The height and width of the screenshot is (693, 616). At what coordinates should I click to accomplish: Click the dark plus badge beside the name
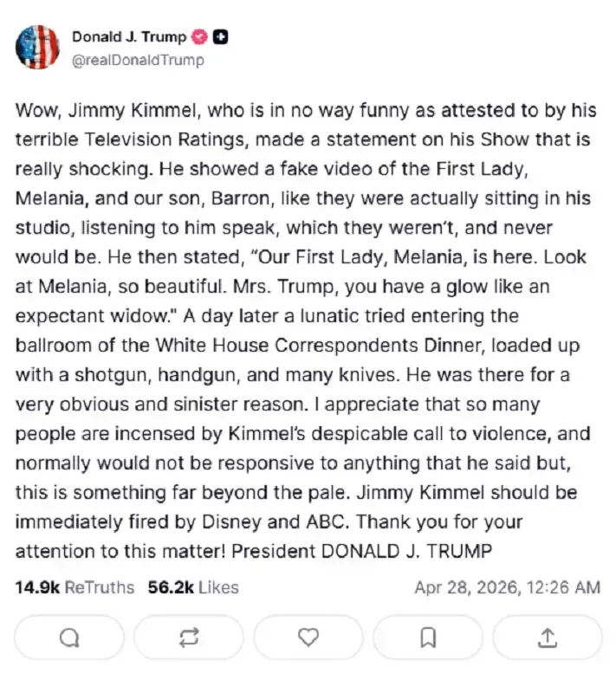(221, 36)
